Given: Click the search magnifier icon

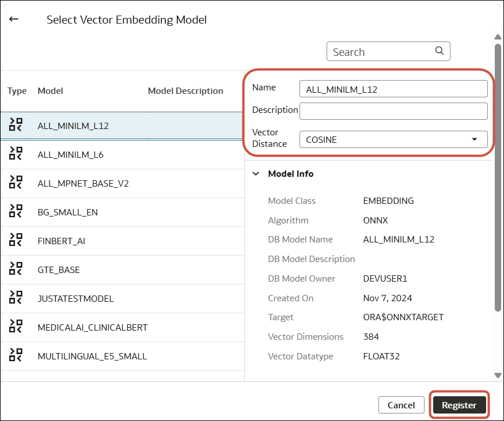Looking at the screenshot, I should coord(439,51).
